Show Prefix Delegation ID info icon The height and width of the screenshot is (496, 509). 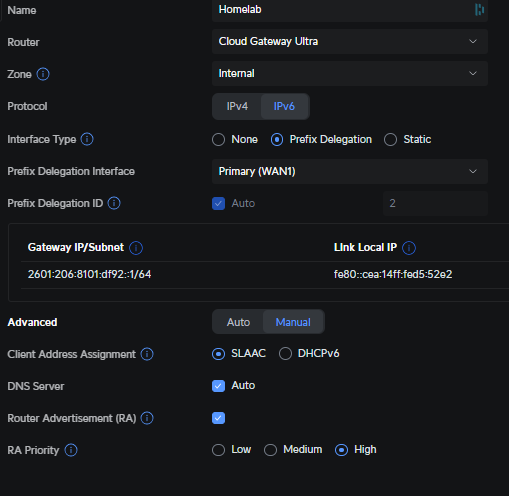tap(114, 203)
